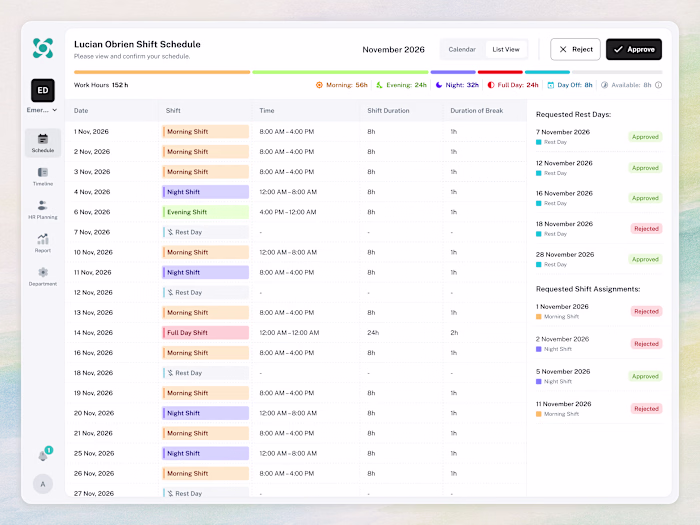Click the orange Morning progress bar segment
This screenshot has height=525, width=700.
(162, 72)
